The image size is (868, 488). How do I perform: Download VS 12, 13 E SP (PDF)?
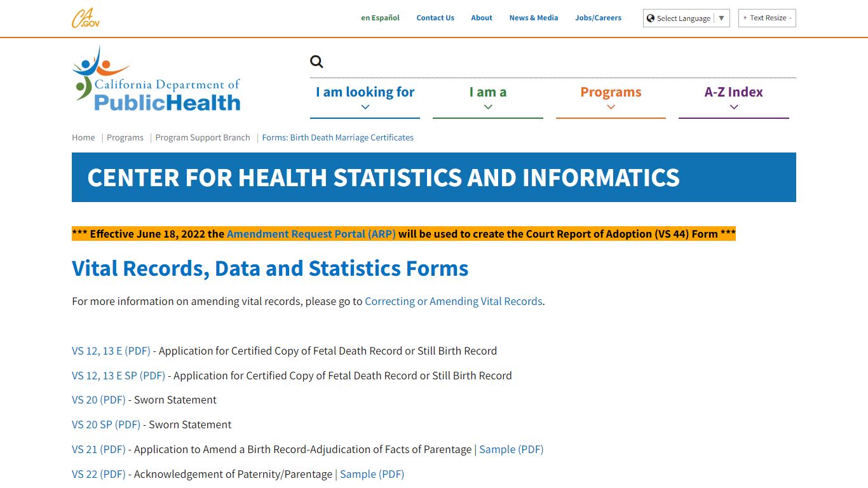click(118, 376)
